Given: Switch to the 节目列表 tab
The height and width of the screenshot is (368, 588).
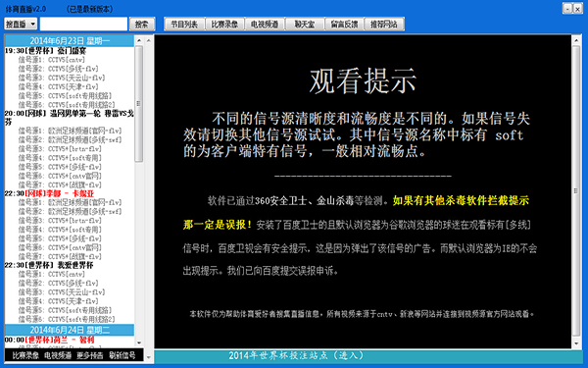Looking at the screenshot, I should tap(184, 24).
